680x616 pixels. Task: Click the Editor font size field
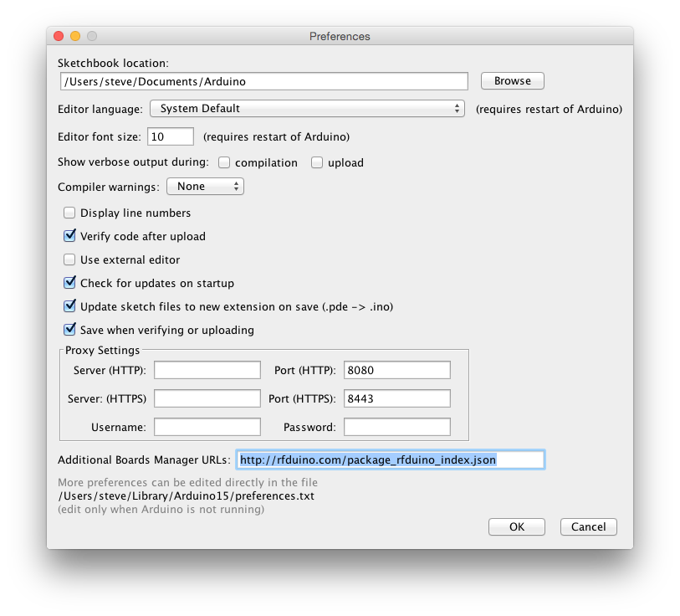point(170,136)
